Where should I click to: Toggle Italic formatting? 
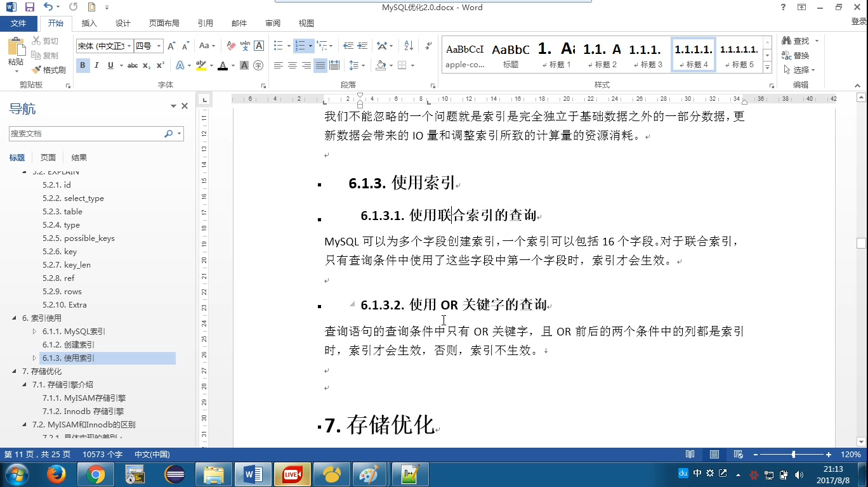click(x=96, y=65)
